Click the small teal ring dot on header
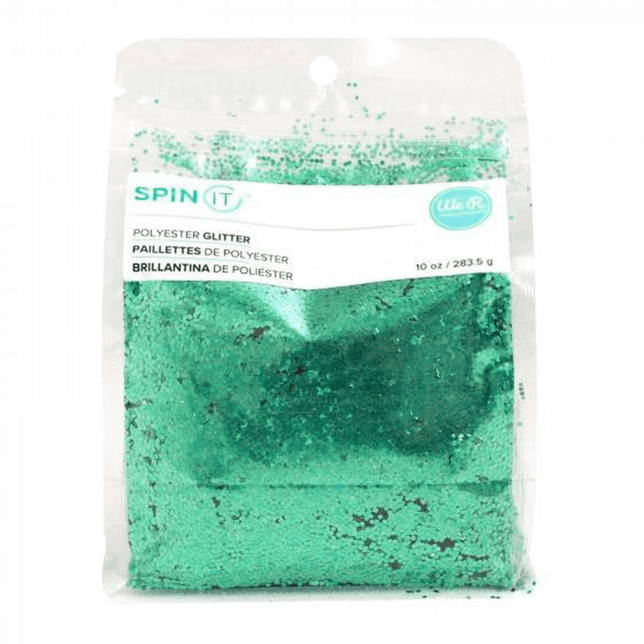 (155, 101)
